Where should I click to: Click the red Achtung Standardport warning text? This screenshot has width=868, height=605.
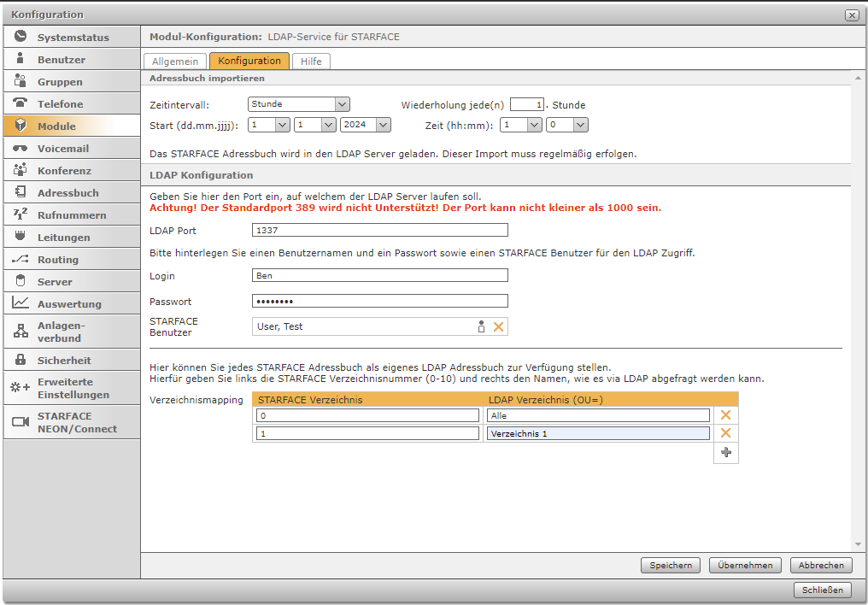click(405, 208)
